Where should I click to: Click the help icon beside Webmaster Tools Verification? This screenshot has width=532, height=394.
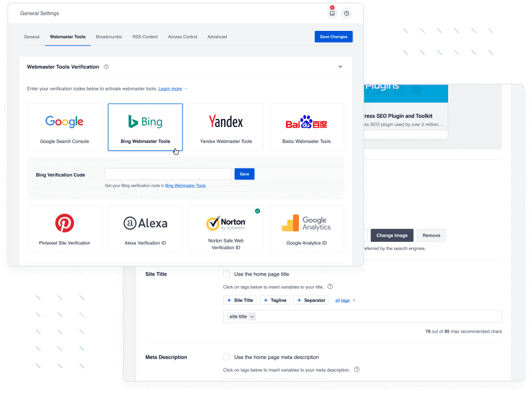106,67
